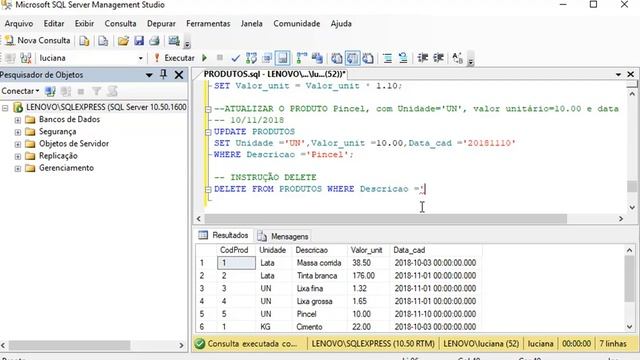Click the Specify Template Parameters icon
Image resolution: width=640 pixels, height=360 pixels.
(x=458, y=58)
